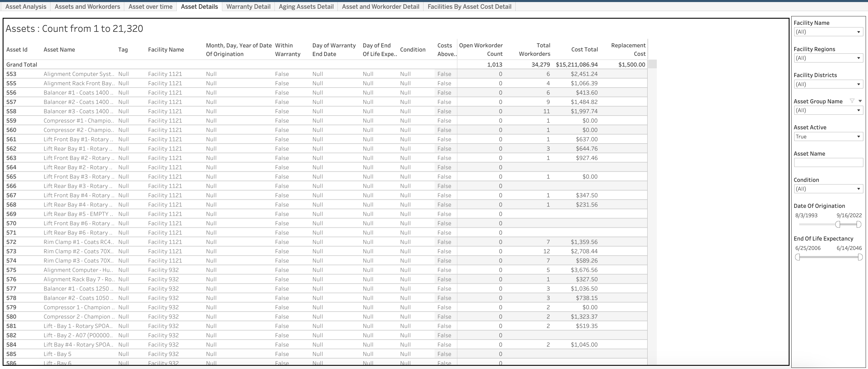Click the $3,676.56 cost total cell
Viewport: 868px width, 369px height.
click(584, 270)
